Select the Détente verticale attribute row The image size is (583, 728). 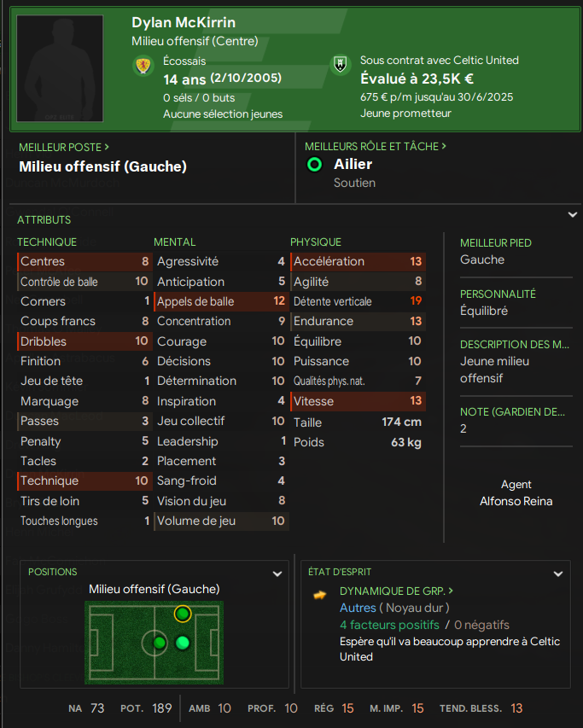tap(358, 301)
